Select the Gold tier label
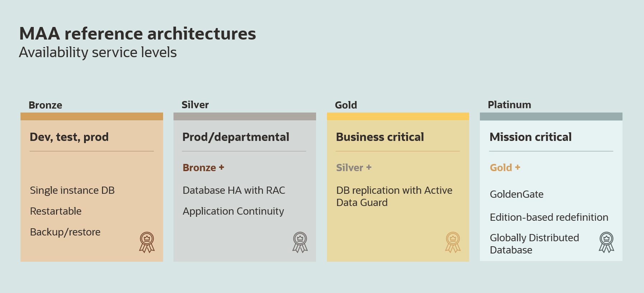 (x=346, y=105)
